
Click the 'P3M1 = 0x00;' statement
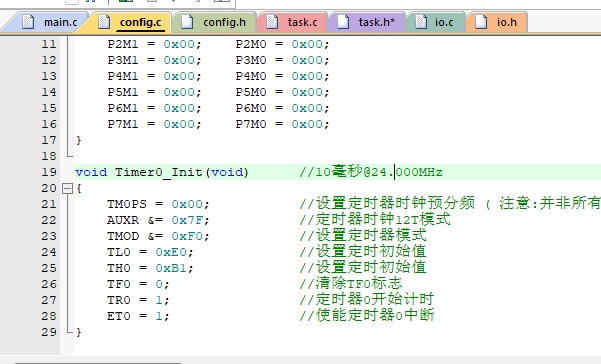click(154, 60)
